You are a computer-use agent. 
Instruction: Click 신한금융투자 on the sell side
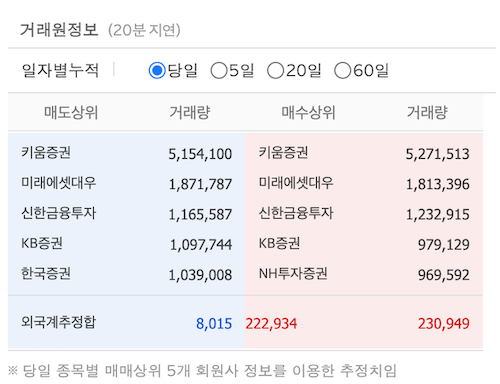59,213
